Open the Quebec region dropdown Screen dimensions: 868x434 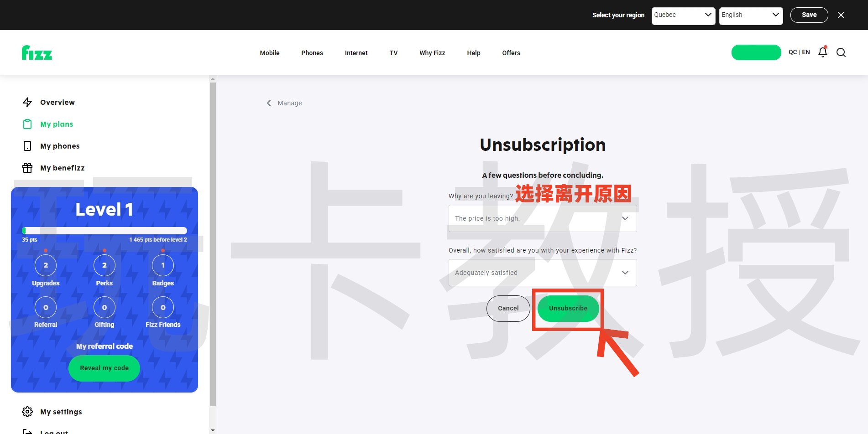pos(683,15)
